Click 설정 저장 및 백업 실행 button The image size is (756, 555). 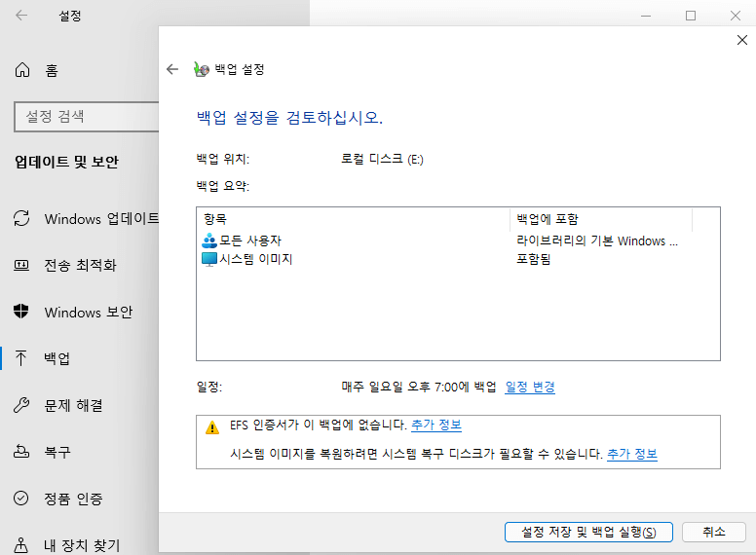click(588, 532)
